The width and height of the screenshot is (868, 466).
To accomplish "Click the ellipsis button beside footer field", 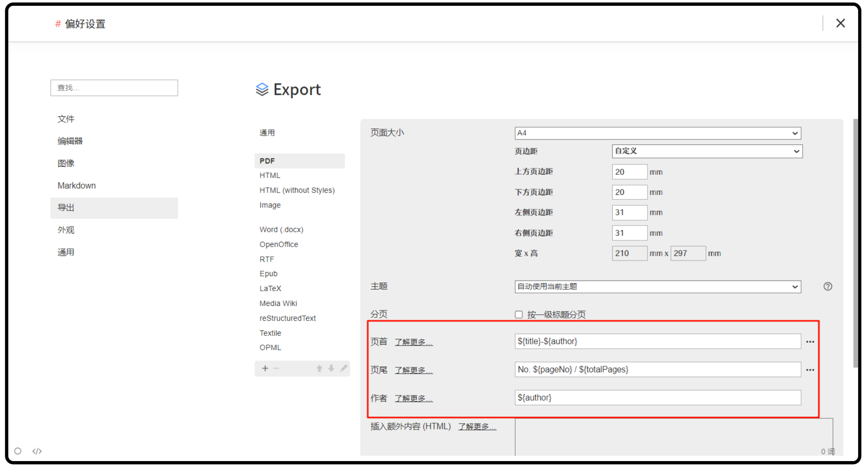I will (810, 370).
